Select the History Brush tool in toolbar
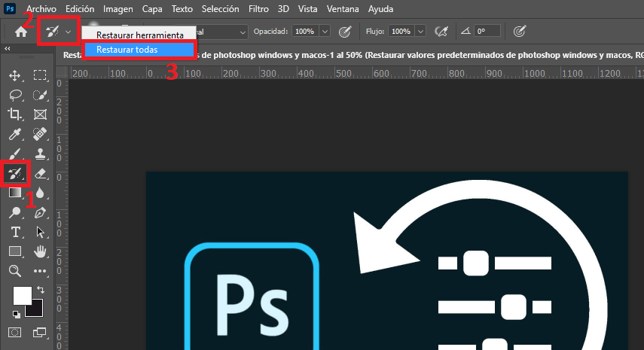Image resolution: width=644 pixels, height=350 pixels. tap(15, 174)
